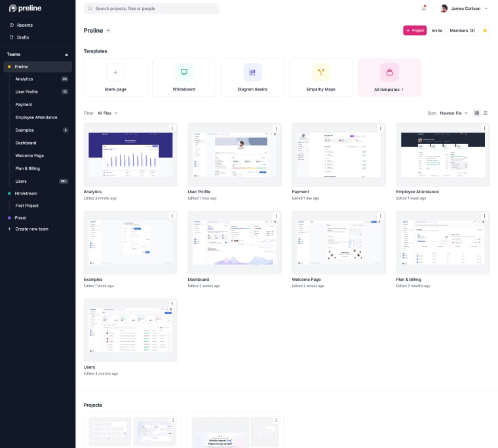Open Drafts via its document icon
This screenshot has width=498, height=448.
point(12,37)
